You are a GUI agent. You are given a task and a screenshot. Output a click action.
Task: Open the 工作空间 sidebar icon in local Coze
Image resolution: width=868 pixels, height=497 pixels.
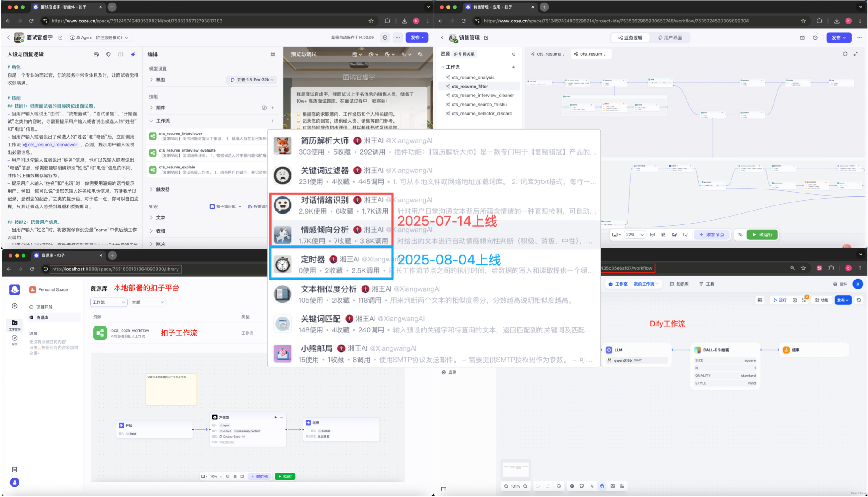point(15,325)
